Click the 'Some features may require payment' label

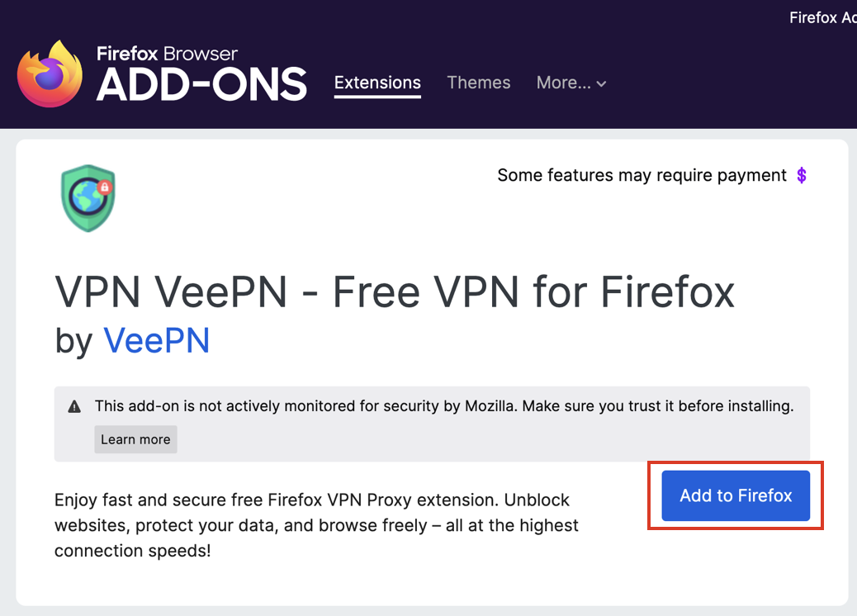(642, 175)
